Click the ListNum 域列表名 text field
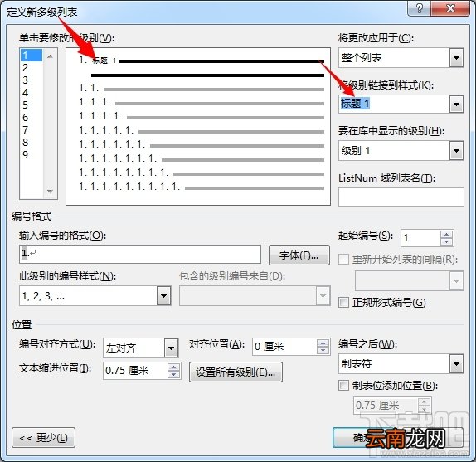Viewport: 476px width, 462px height. tap(401, 197)
